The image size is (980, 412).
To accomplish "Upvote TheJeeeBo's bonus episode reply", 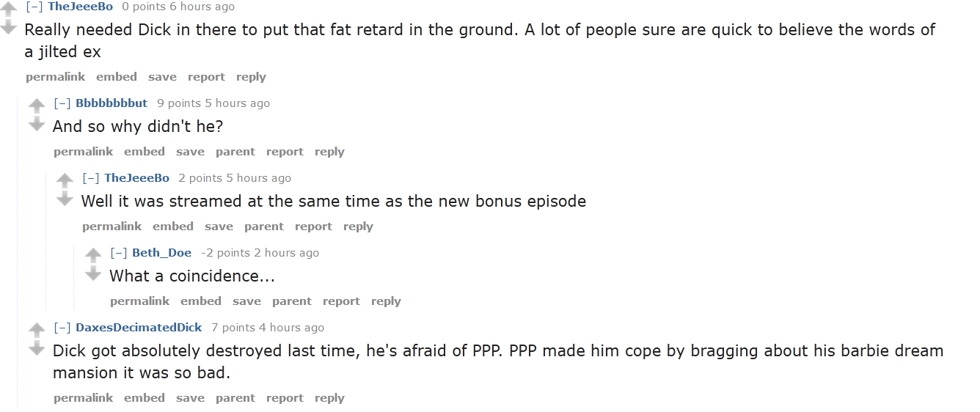I will [65, 181].
